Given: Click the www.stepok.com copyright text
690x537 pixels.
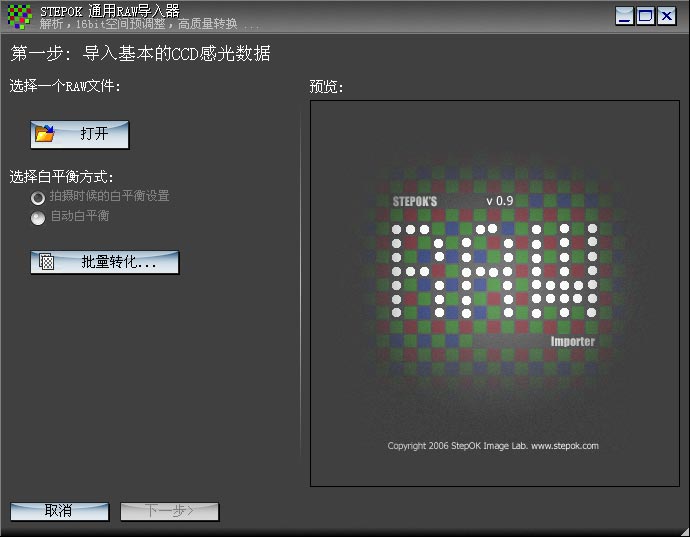Looking at the screenshot, I should pyautogui.click(x=565, y=446).
